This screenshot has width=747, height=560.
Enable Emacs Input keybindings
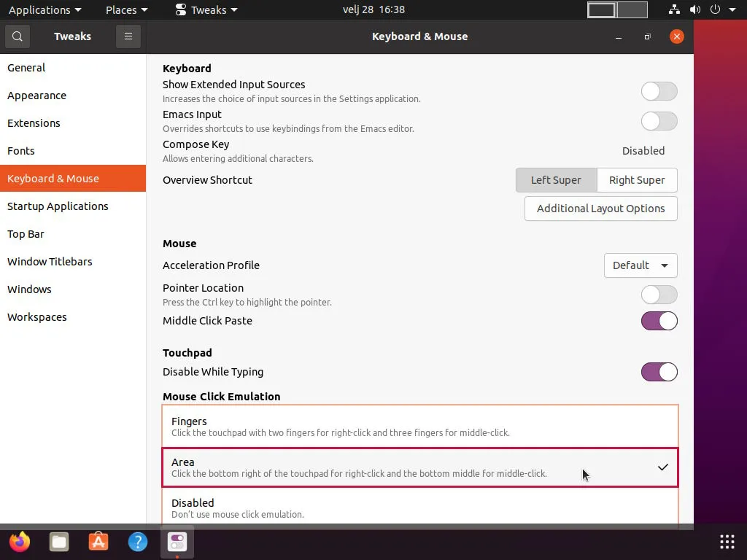[659, 121]
